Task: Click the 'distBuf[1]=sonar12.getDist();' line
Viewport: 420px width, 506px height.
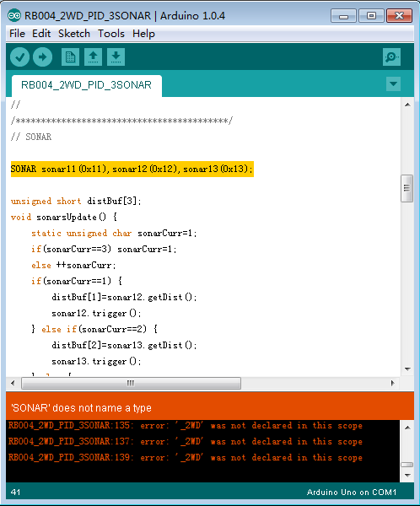Action: coord(124,297)
